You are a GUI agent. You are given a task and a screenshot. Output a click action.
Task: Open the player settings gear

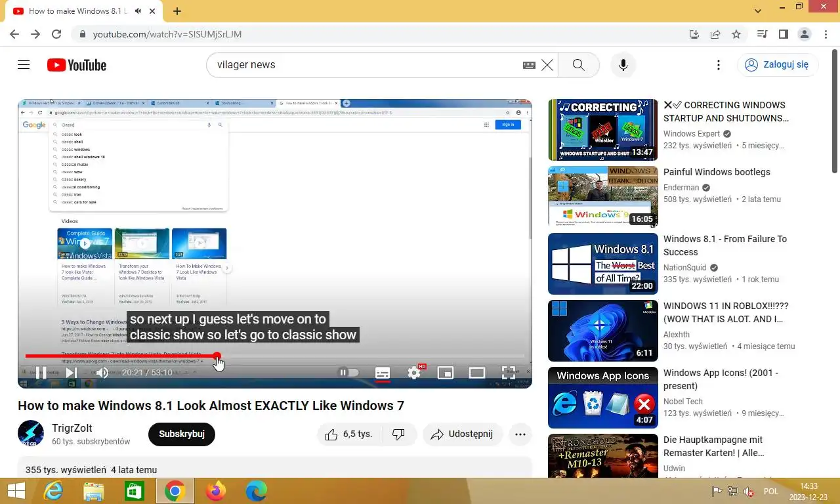click(414, 373)
